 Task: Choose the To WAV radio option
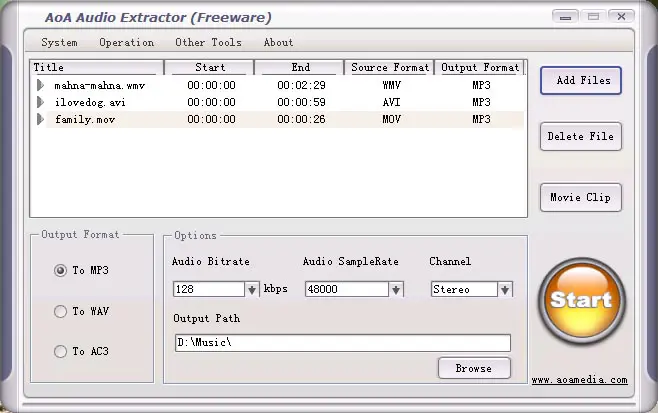tap(61, 311)
